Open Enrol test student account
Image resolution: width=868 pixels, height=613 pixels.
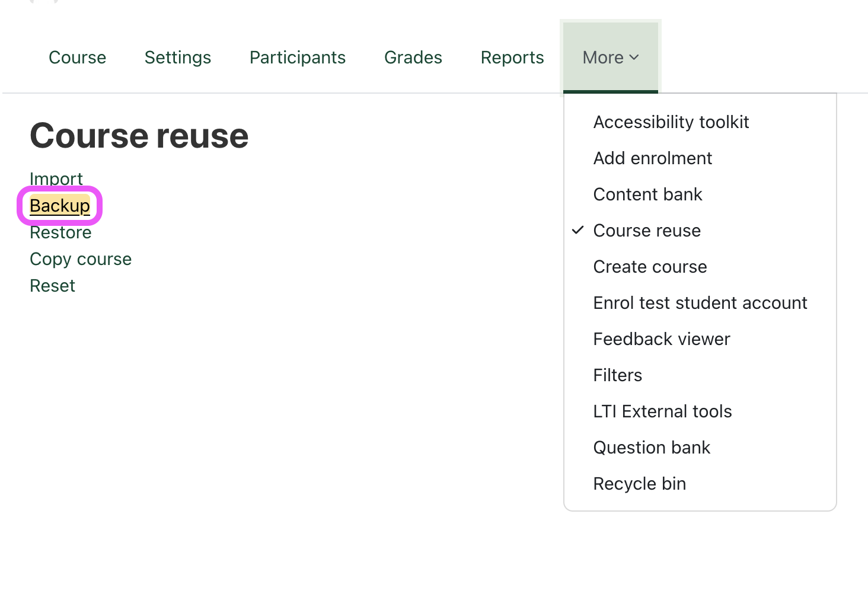[700, 303]
